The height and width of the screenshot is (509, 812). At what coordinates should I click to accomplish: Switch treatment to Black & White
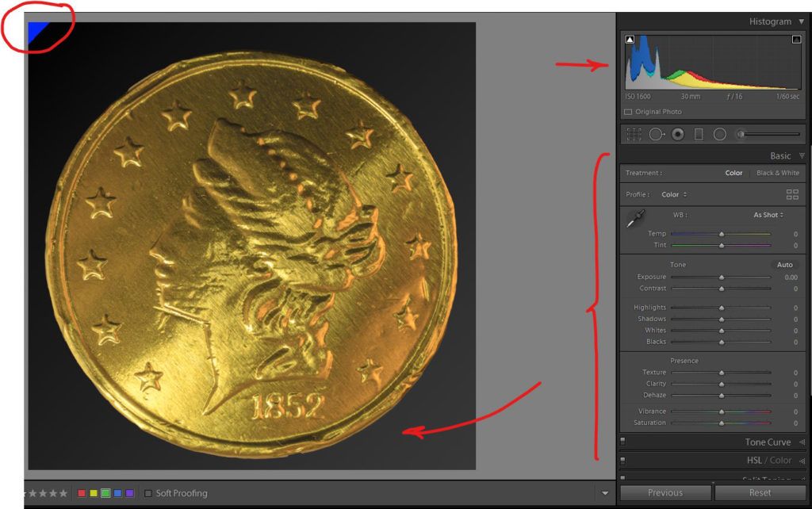click(777, 173)
